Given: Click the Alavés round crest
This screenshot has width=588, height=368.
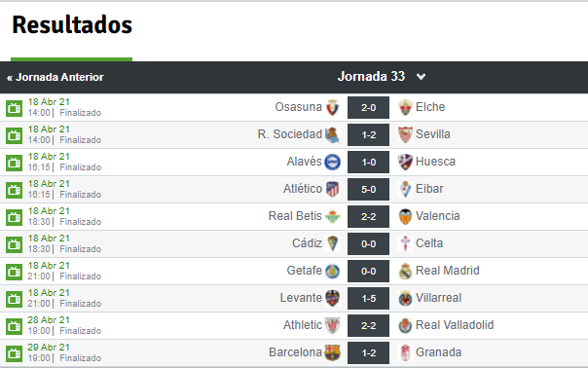Looking at the screenshot, I should click(x=332, y=162).
